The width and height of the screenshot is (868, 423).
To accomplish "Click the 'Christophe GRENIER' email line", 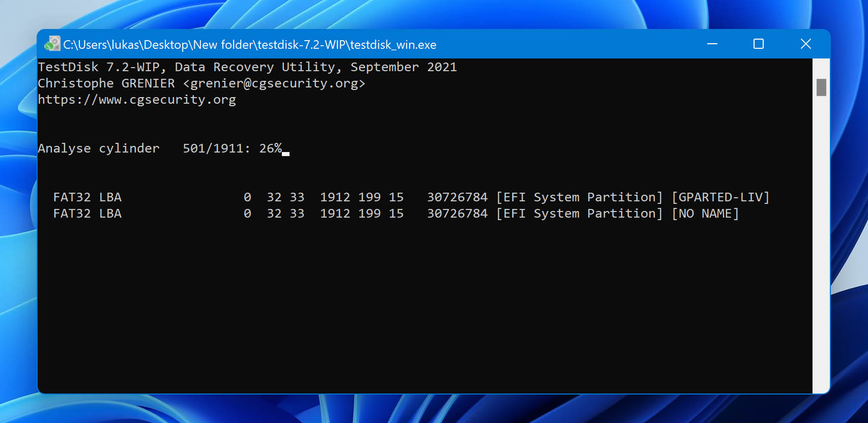I will pos(201,83).
